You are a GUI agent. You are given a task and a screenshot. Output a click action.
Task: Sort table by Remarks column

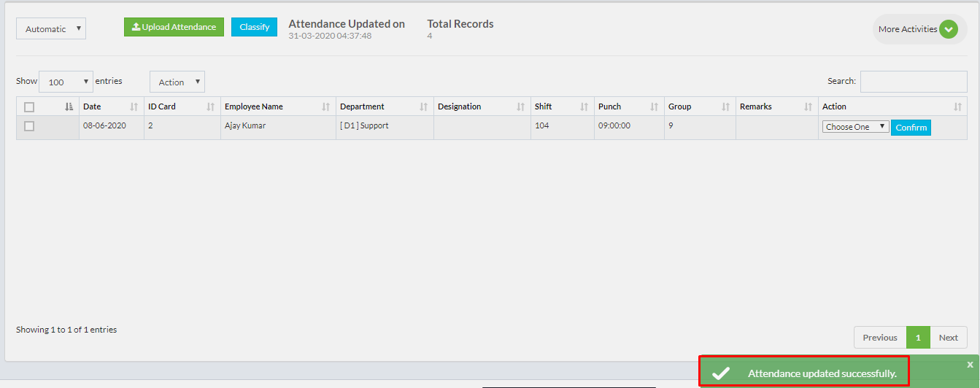[776, 106]
